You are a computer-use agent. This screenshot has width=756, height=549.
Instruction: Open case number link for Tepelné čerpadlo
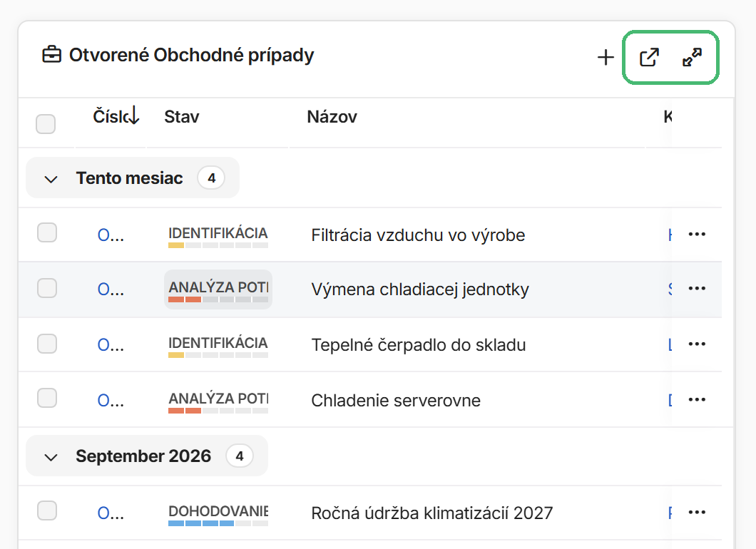[111, 345]
